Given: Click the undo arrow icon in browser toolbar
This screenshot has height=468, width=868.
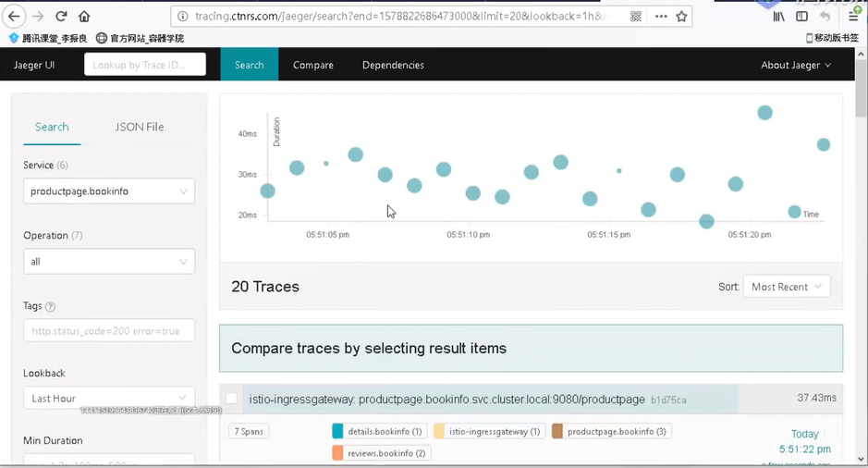Looking at the screenshot, I should [x=825, y=16].
